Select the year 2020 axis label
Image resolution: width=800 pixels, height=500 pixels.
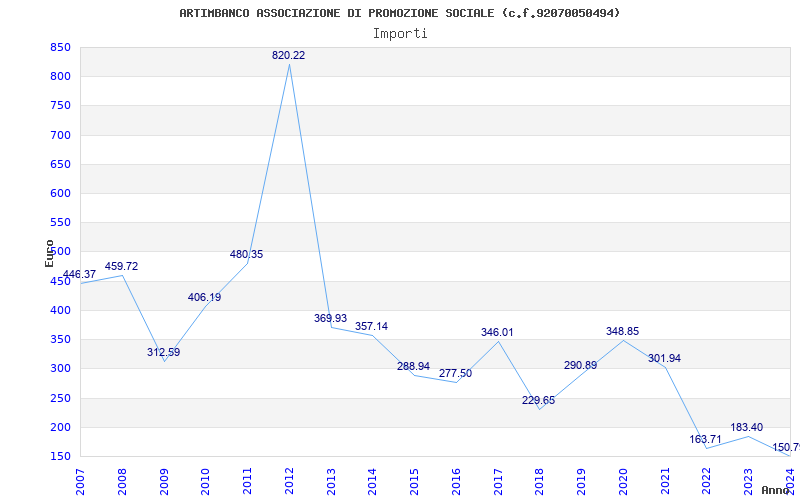tap(623, 482)
